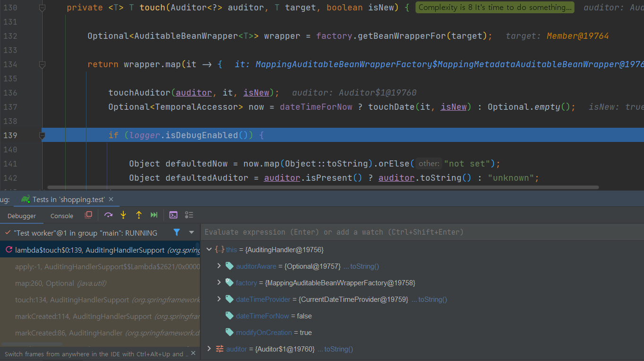
Task: Click the field icon beside dateTimeProvider
Action: tap(229, 299)
